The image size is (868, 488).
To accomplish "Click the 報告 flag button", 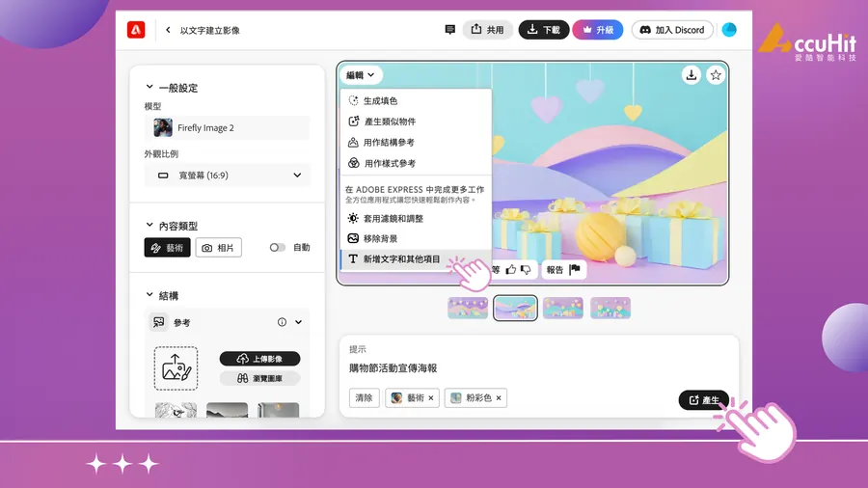I will tap(563, 269).
